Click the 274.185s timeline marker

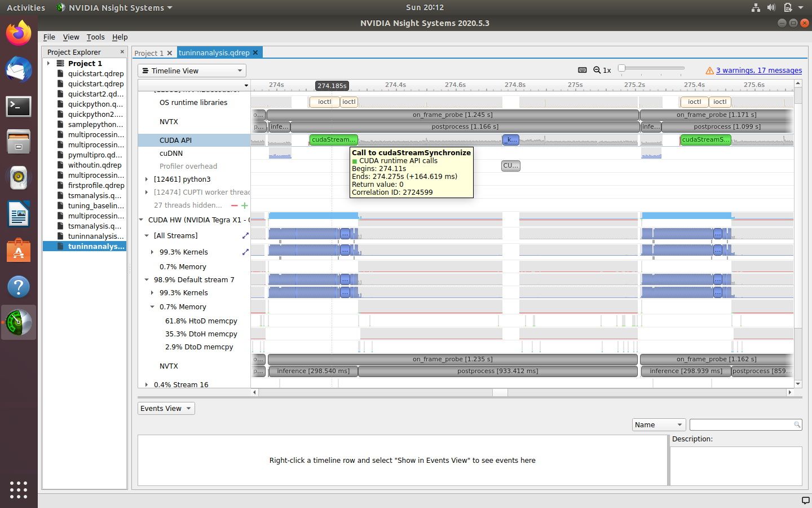pos(332,86)
